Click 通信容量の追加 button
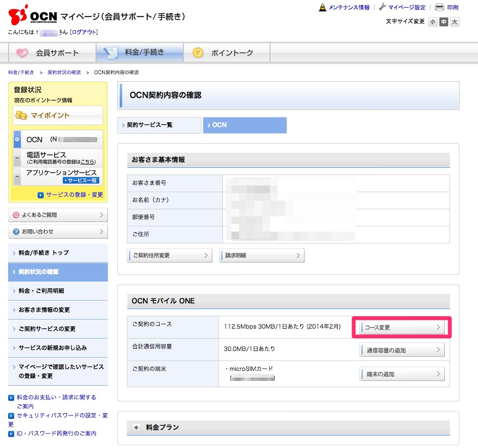The image size is (478, 448). (402, 350)
